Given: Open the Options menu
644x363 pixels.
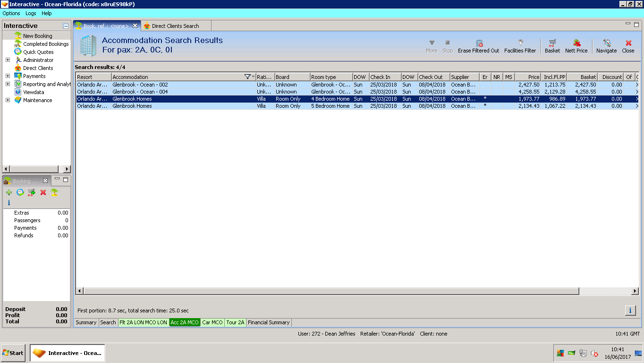Looking at the screenshot, I should (11, 13).
